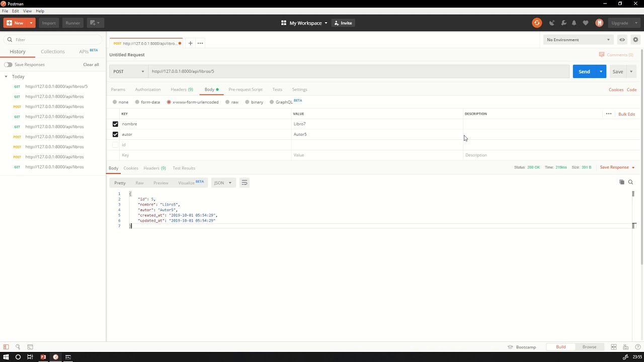Image resolution: width=644 pixels, height=362 pixels.
Task: Switch to two-pane layout icon
Action: (614, 347)
